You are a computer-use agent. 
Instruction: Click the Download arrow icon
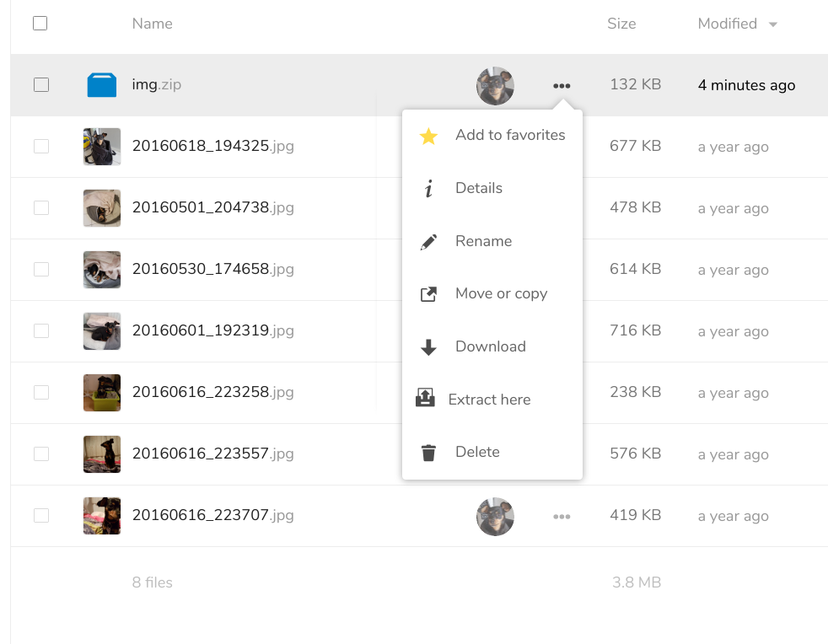coord(428,347)
